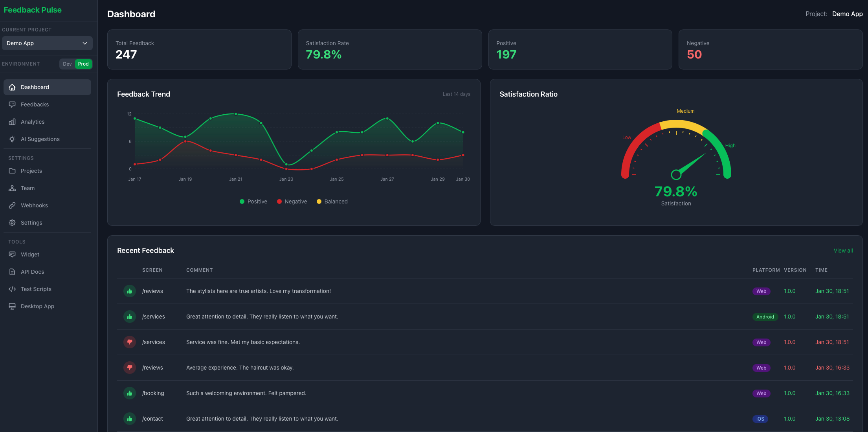
Task: Expand the current project selector chevron
Action: tap(85, 43)
